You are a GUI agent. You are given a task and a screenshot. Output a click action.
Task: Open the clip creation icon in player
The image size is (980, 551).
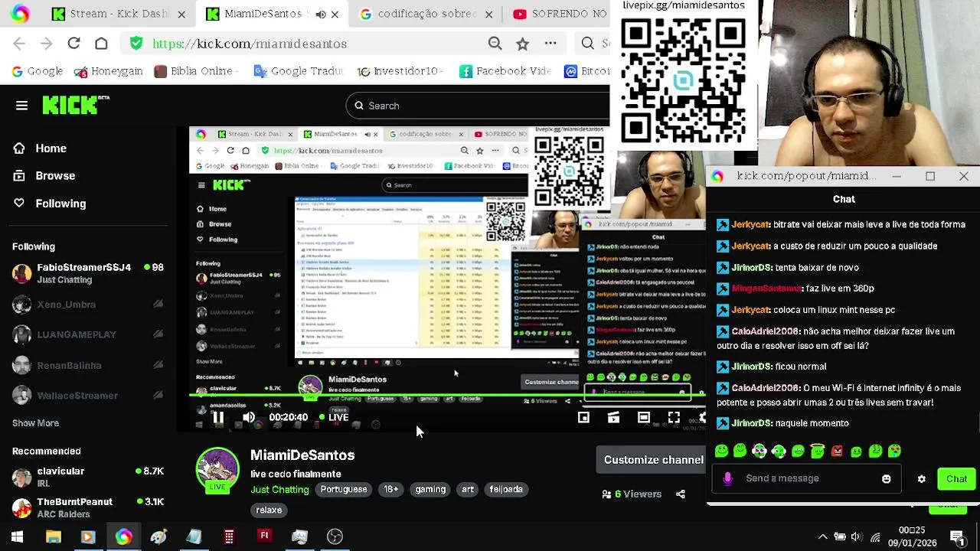coord(613,418)
